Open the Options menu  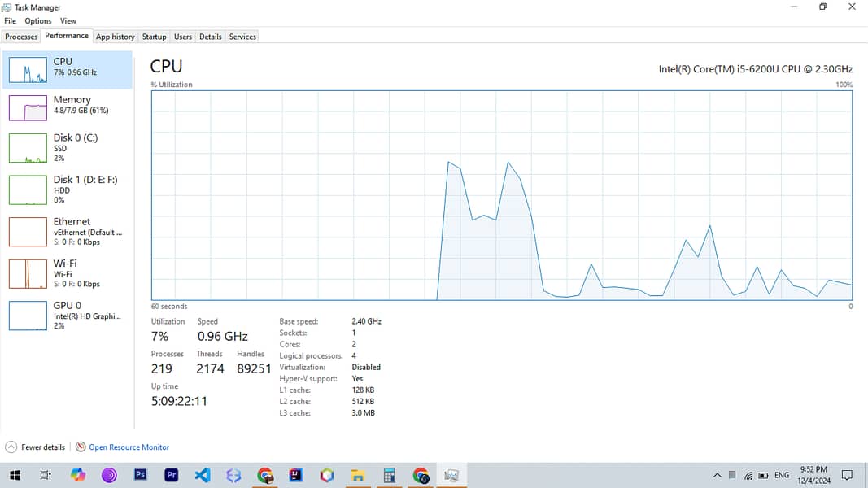38,21
